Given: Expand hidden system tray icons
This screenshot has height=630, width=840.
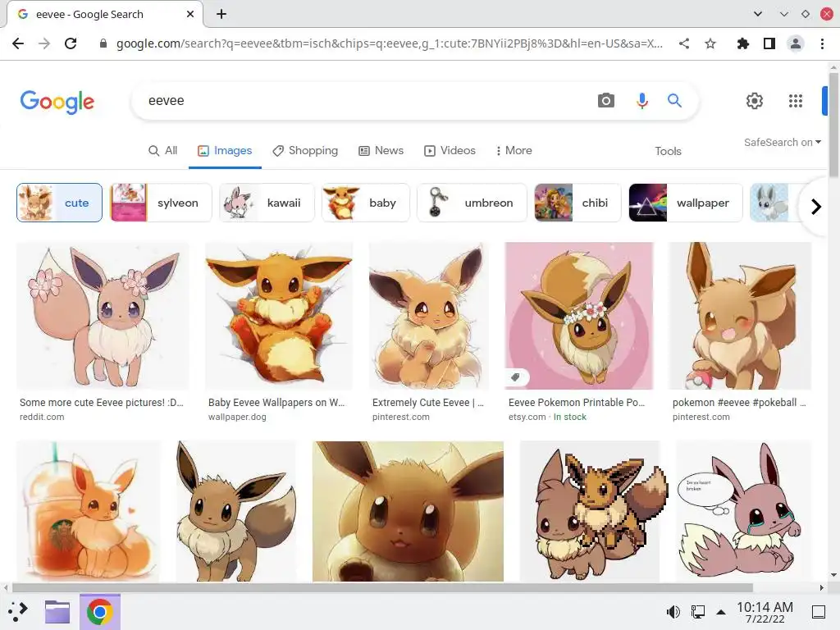Looking at the screenshot, I should tap(721, 612).
